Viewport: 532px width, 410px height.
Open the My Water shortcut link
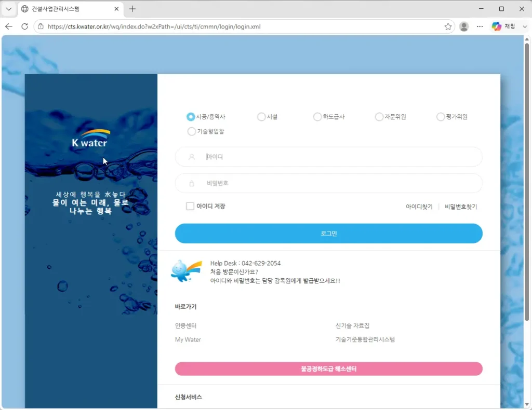click(x=188, y=339)
